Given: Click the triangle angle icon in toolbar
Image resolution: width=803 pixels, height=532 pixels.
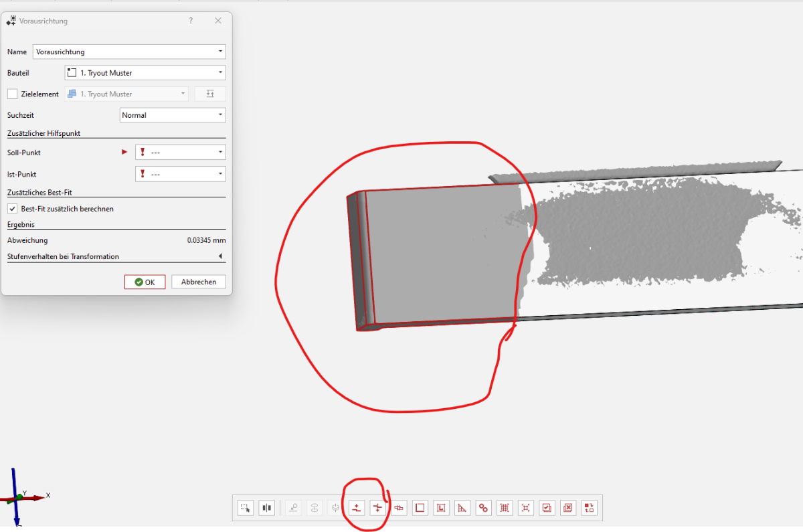Looking at the screenshot, I should (462, 508).
